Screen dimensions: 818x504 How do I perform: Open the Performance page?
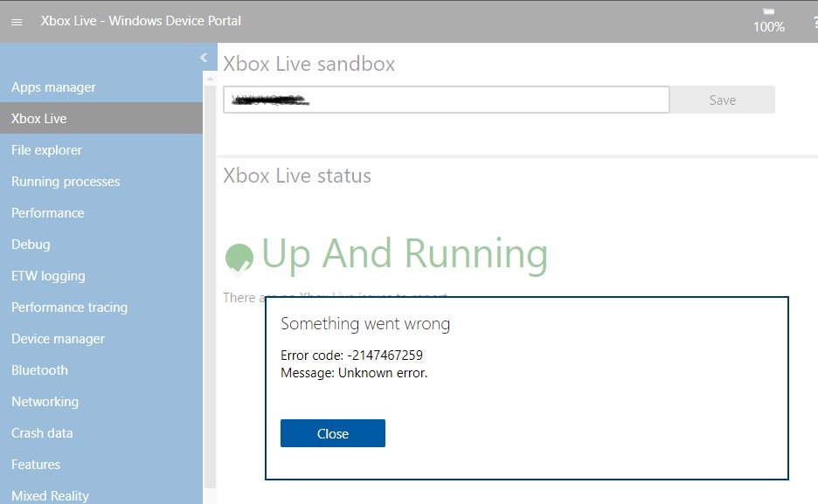101,212
